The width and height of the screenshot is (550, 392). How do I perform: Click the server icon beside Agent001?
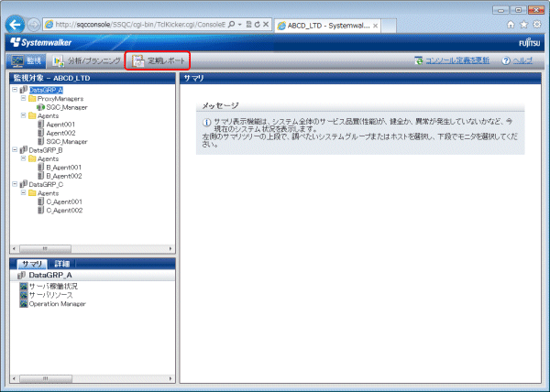point(41,124)
